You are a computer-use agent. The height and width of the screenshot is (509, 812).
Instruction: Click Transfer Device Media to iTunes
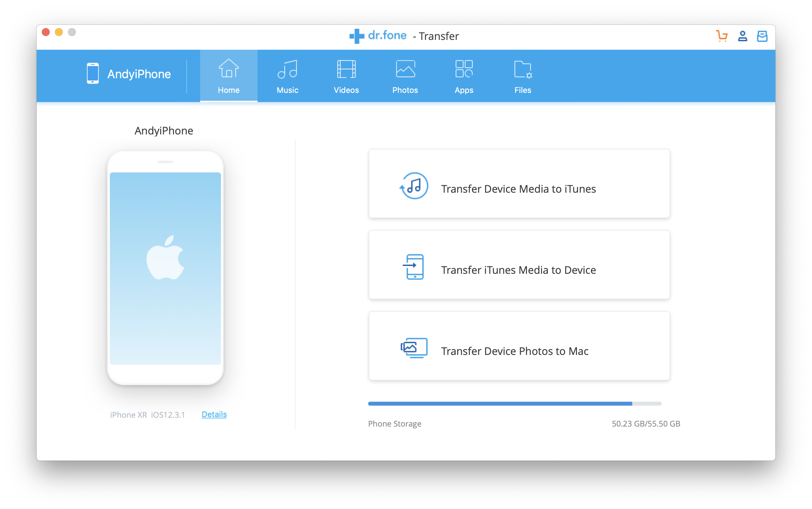pos(519,184)
